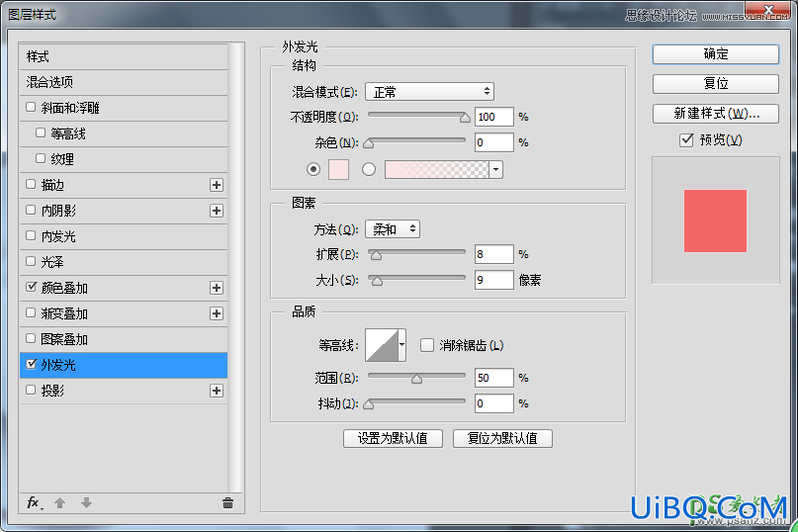This screenshot has width=798, height=532.
Task: Click 不透明度 value field showing 100
Action: [494, 117]
